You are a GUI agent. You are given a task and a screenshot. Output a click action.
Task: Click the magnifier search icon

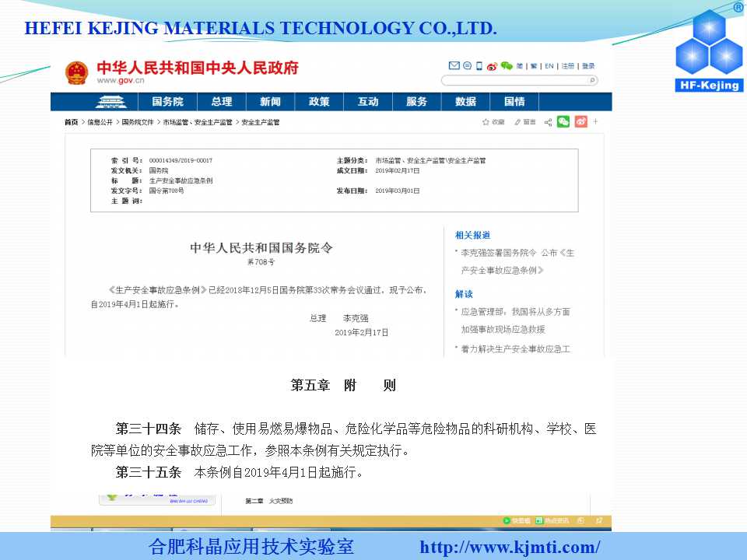click(x=592, y=80)
